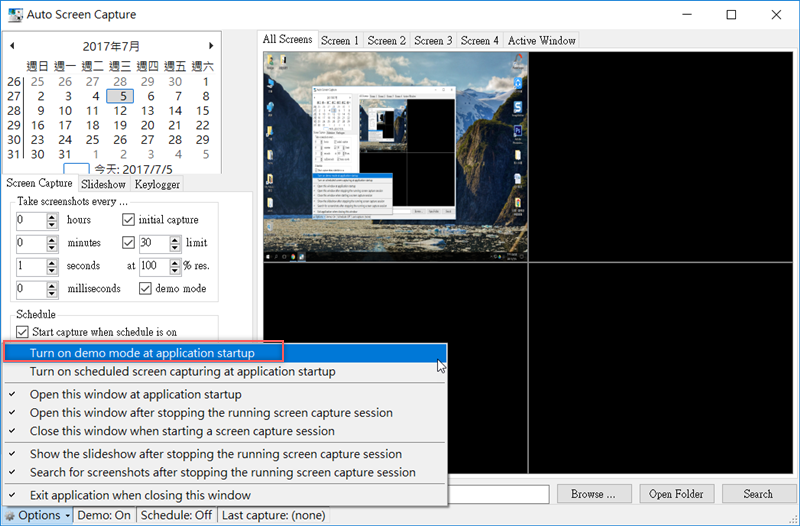The width and height of the screenshot is (800, 526).
Task: Increase the hours spinner value
Action: (53, 216)
